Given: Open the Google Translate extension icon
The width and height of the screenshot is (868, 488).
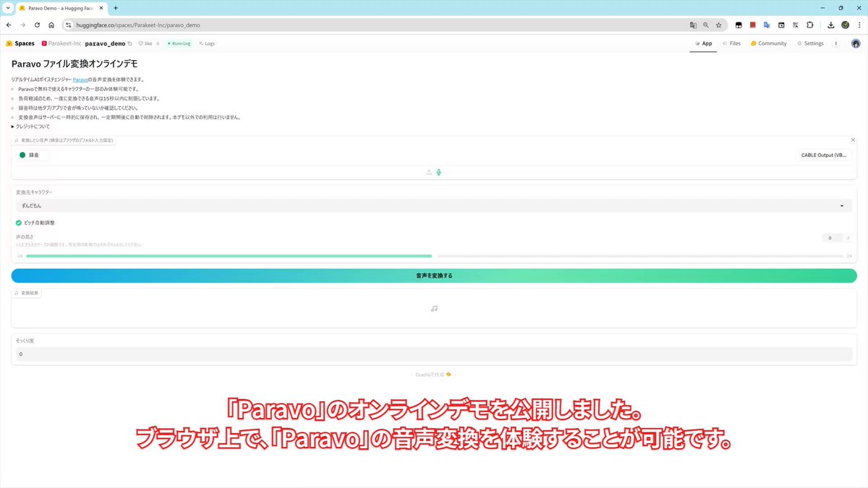Looking at the screenshot, I should [x=767, y=25].
